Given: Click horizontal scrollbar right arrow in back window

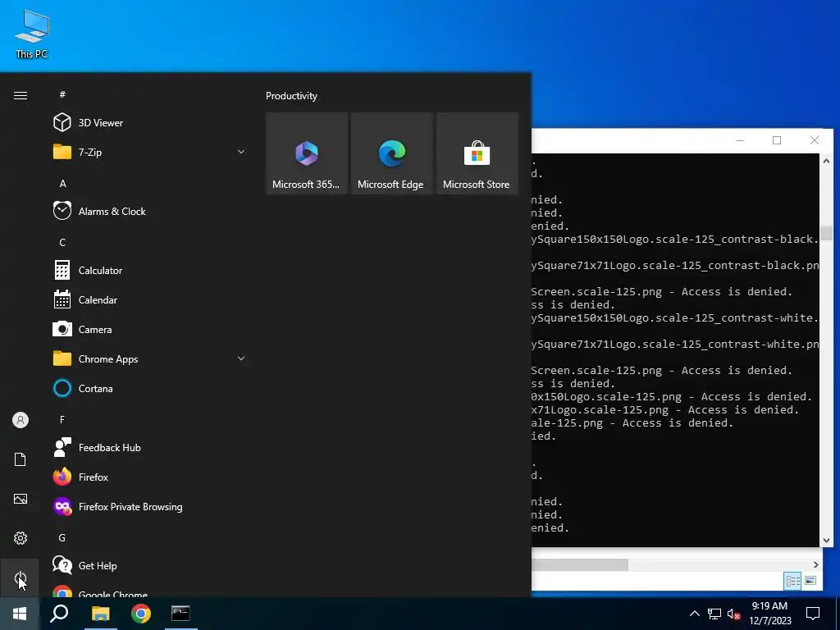Looking at the screenshot, I should pyautogui.click(x=815, y=564).
